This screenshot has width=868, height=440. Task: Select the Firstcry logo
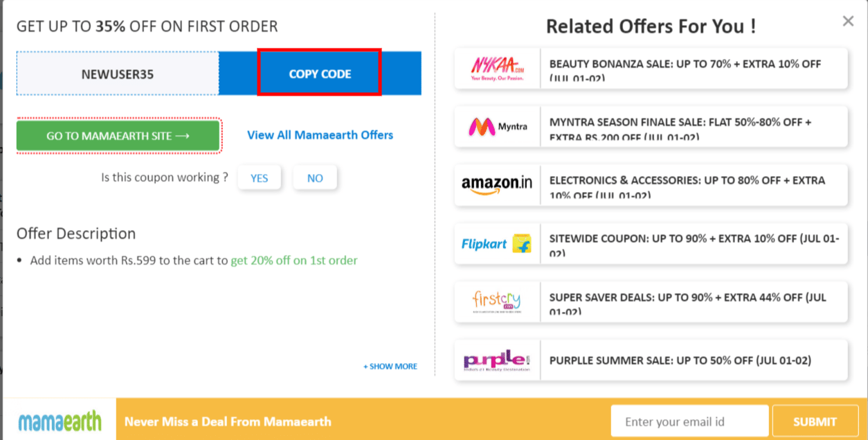[x=497, y=301]
